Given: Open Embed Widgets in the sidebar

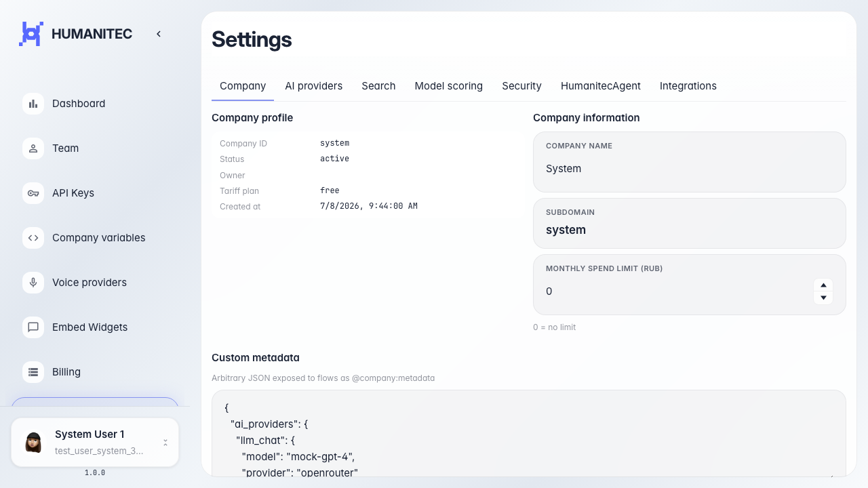Looking at the screenshot, I should click(95, 327).
